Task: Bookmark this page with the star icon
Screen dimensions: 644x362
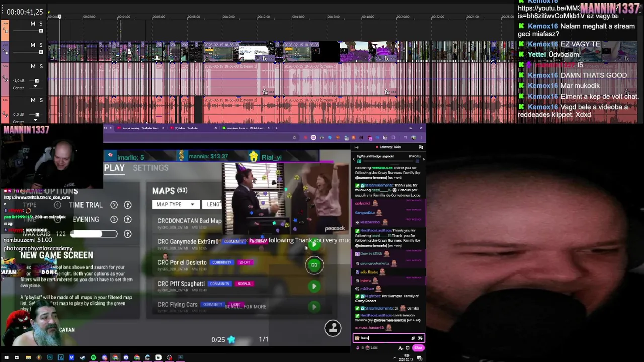Action: [x=294, y=138]
